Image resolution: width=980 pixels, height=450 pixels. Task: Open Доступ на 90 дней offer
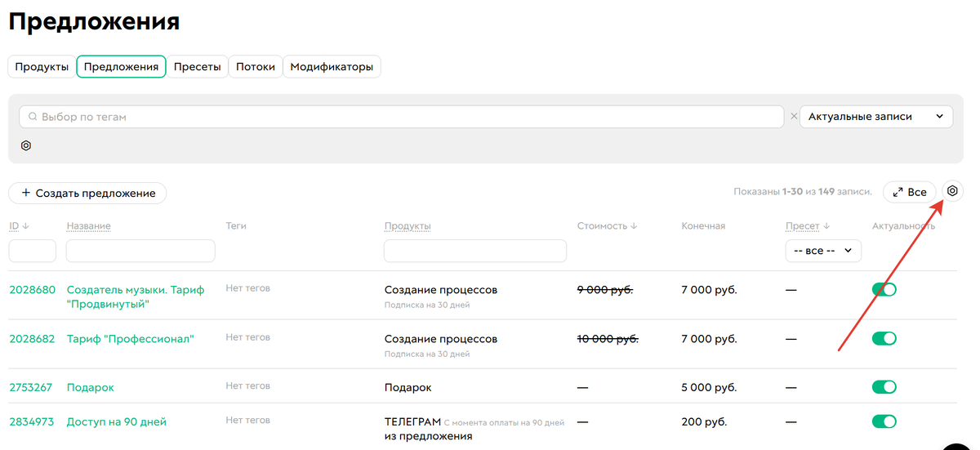[117, 421]
